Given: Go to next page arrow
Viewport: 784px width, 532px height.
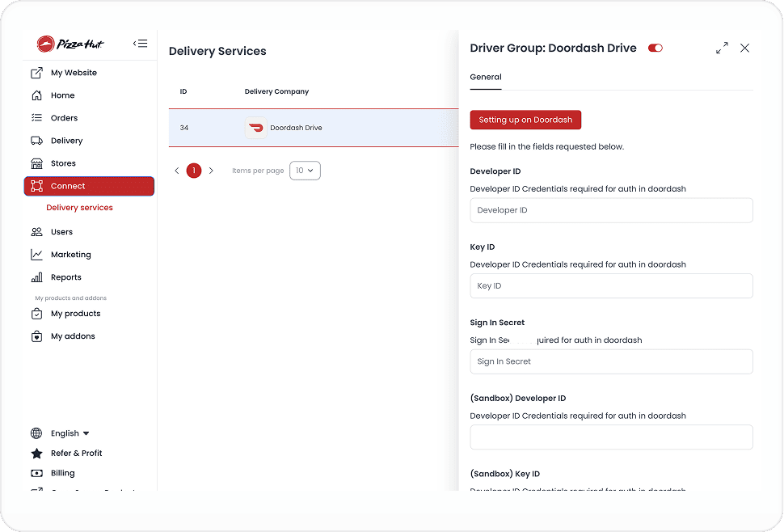Looking at the screenshot, I should coord(211,171).
